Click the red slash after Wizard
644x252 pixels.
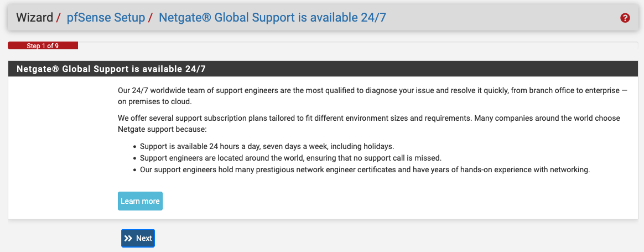click(x=59, y=17)
